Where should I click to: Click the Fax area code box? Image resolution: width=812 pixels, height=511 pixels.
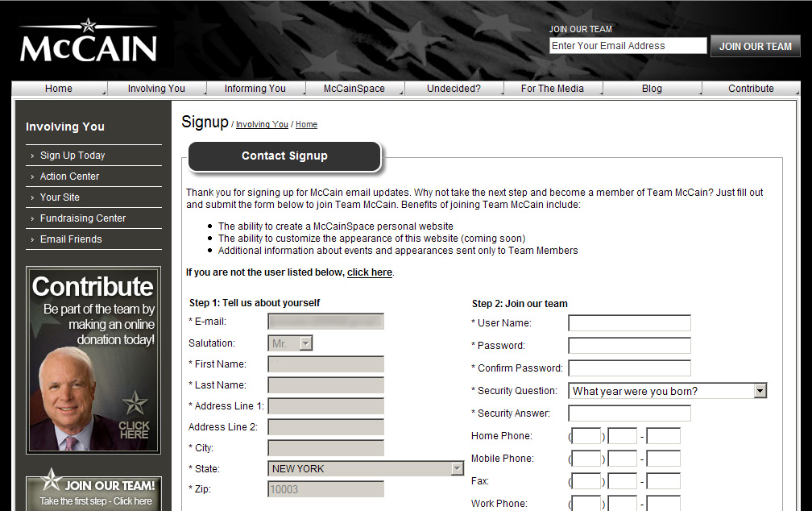pyautogui.click(x=586, y=481)
